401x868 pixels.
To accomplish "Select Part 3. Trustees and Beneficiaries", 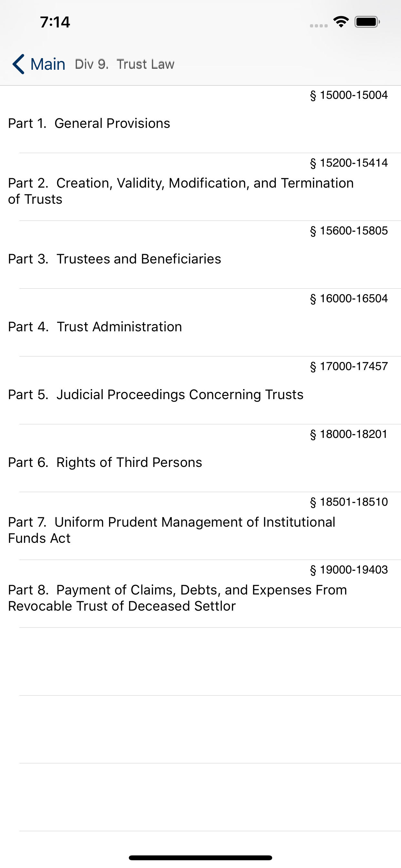I will 115,259.
